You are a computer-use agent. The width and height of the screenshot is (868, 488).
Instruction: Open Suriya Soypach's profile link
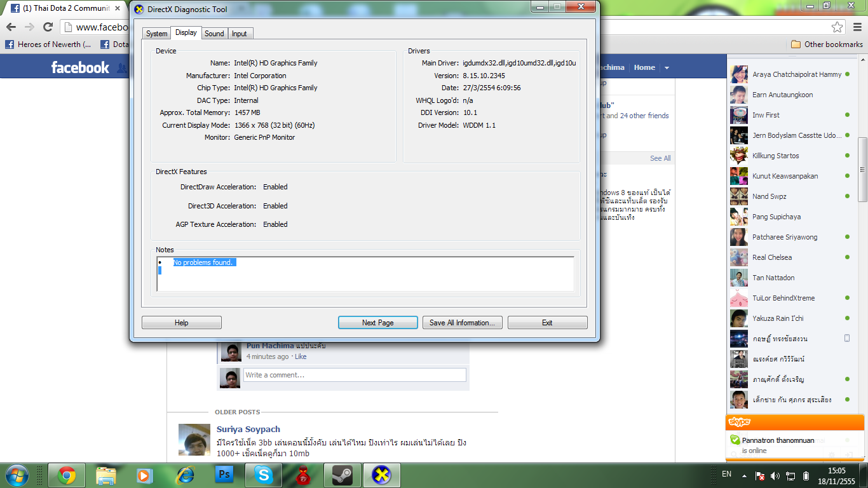coord(248,430)
